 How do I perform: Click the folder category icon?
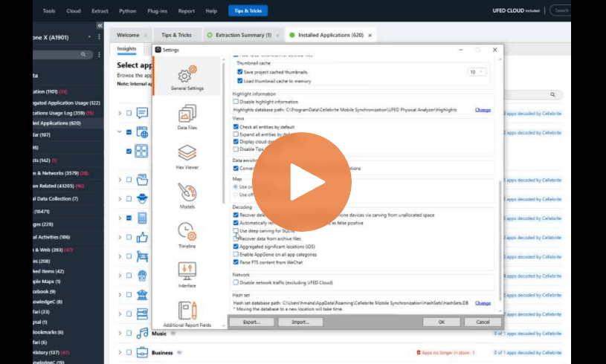(142, 180)
